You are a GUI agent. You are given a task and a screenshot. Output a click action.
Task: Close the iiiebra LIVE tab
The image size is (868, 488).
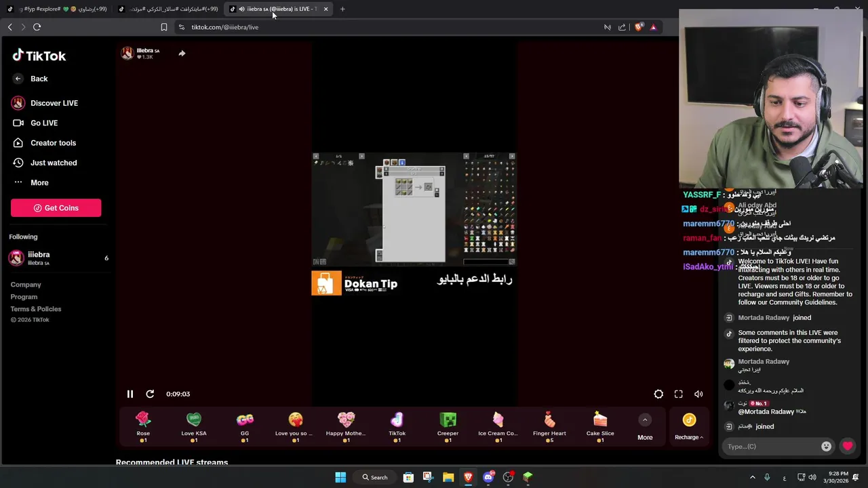tap(325, 9)
